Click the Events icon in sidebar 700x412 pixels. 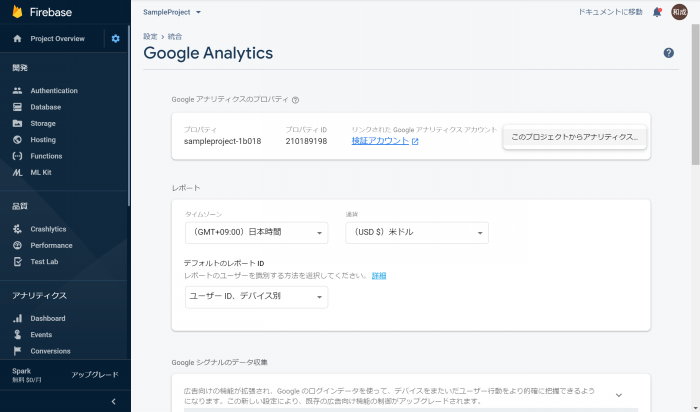click(17, 335)
